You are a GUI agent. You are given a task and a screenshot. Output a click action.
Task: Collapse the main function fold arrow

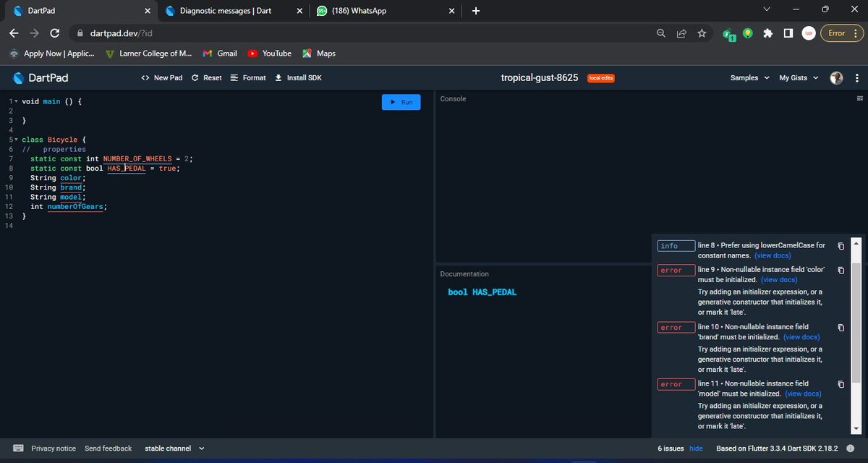pos(16,102)
